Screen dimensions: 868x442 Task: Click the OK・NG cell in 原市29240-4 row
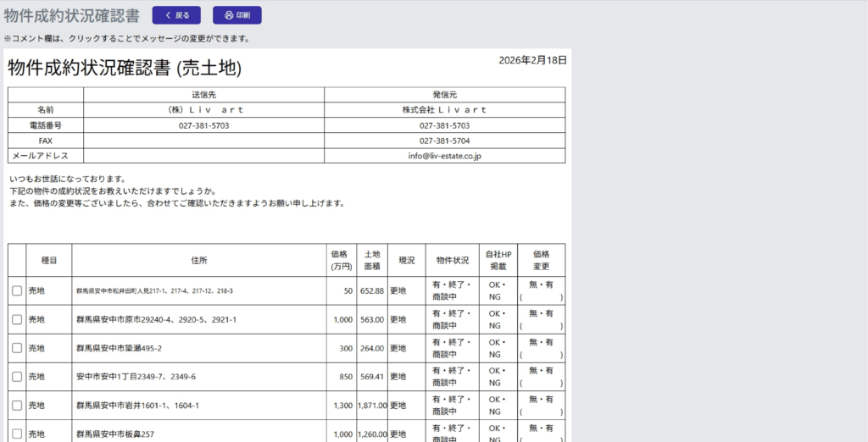(x=498, y=320)
